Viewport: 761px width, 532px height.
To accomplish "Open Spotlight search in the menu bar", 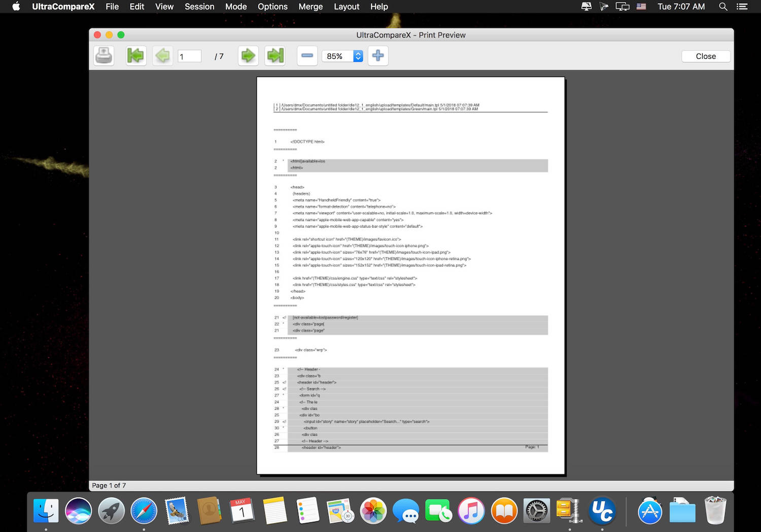I will tap(723, 7).
